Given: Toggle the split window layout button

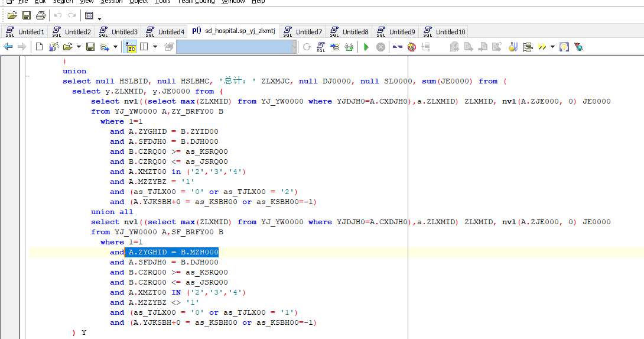Looking at the screenshot, I should pyautogui.click(x=144, y=47).
